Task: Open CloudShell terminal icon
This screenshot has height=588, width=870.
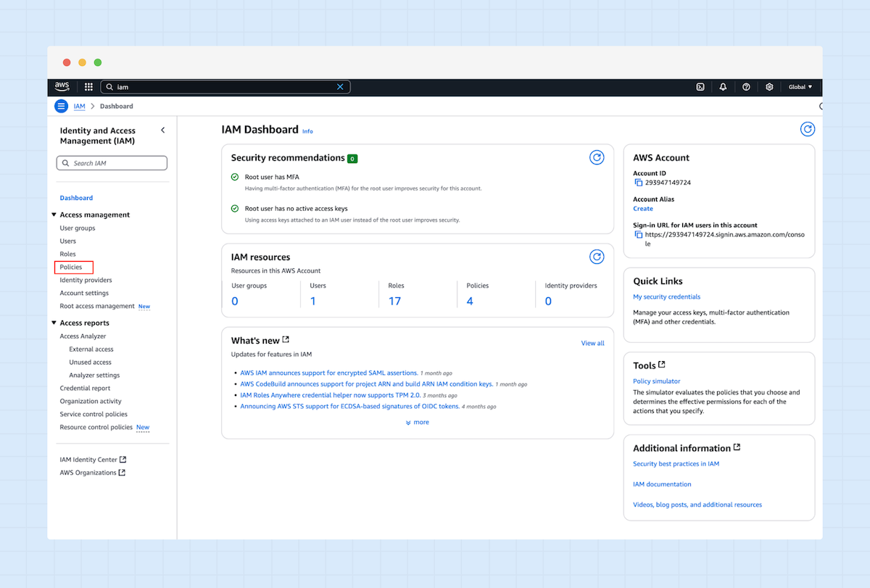Action: click(700, 87)
